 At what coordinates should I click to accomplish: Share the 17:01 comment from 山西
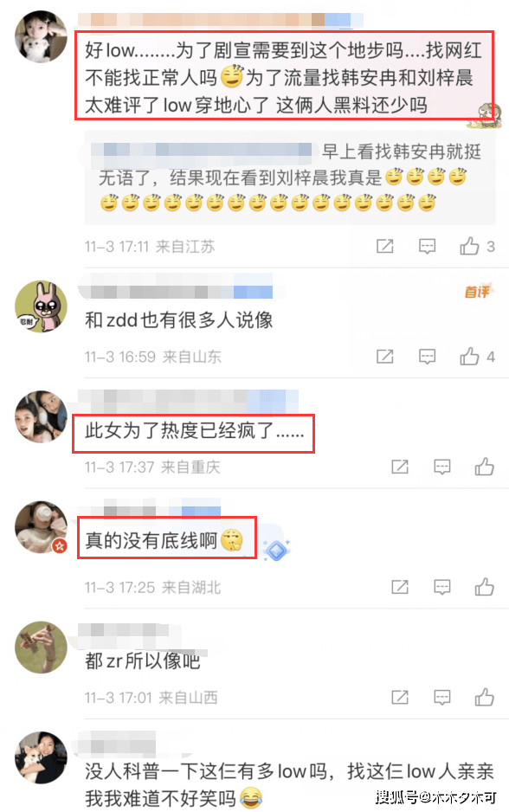point(400,697)
